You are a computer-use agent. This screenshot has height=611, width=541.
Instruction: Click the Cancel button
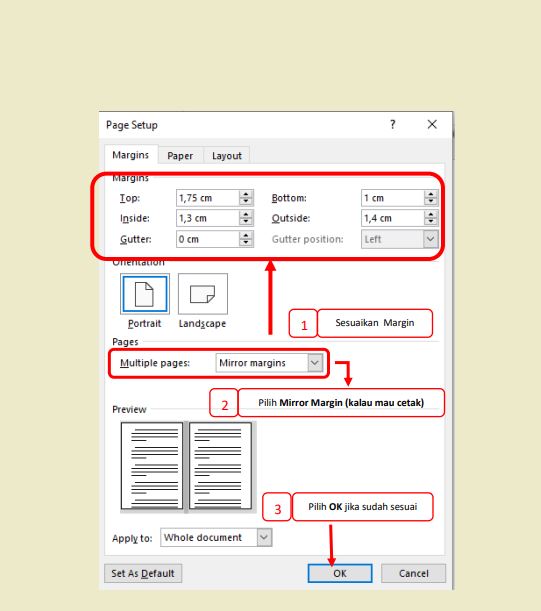(x=414, y=573)
